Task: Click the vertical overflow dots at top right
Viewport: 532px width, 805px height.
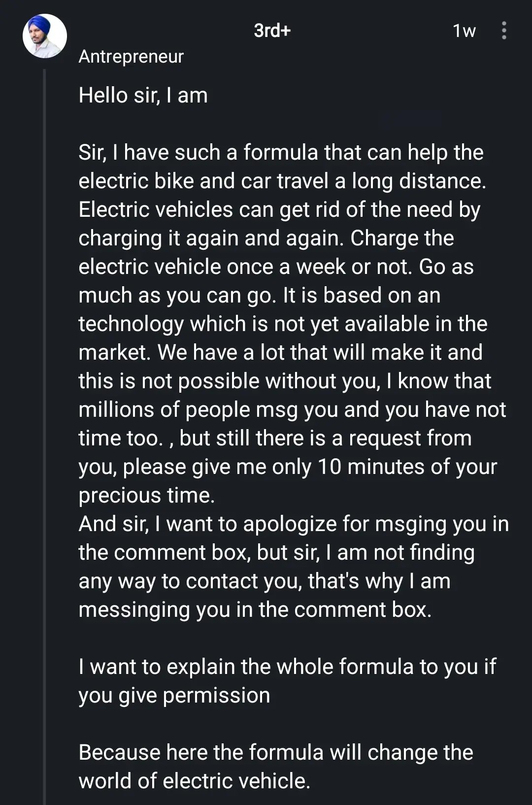Action: click(x=503, y=31)
